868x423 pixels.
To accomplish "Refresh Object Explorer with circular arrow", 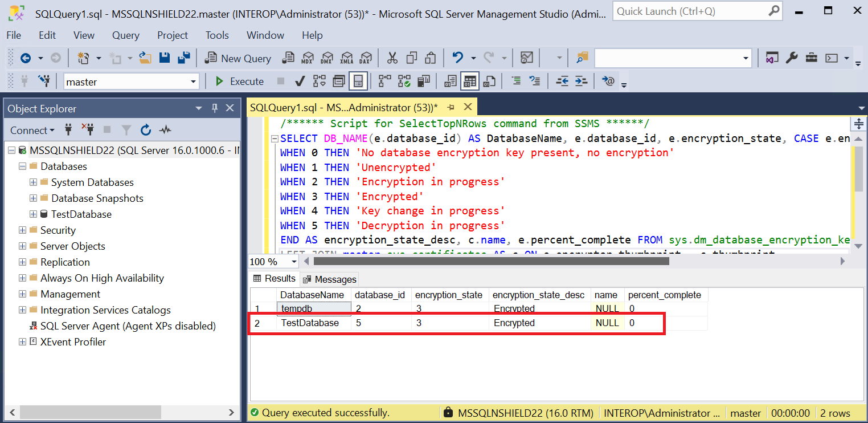I will pos(146,130).
